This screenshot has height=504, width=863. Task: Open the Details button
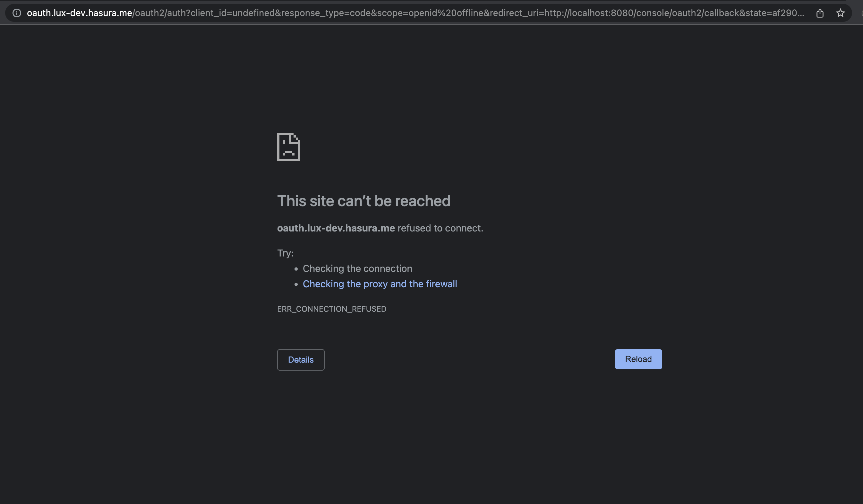tap(300, 360)
